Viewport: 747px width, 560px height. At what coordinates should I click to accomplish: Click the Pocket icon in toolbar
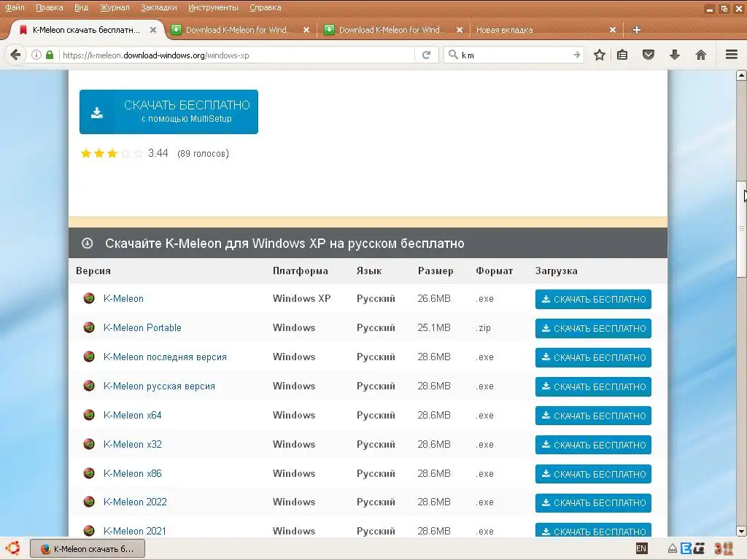coord(649,55)
